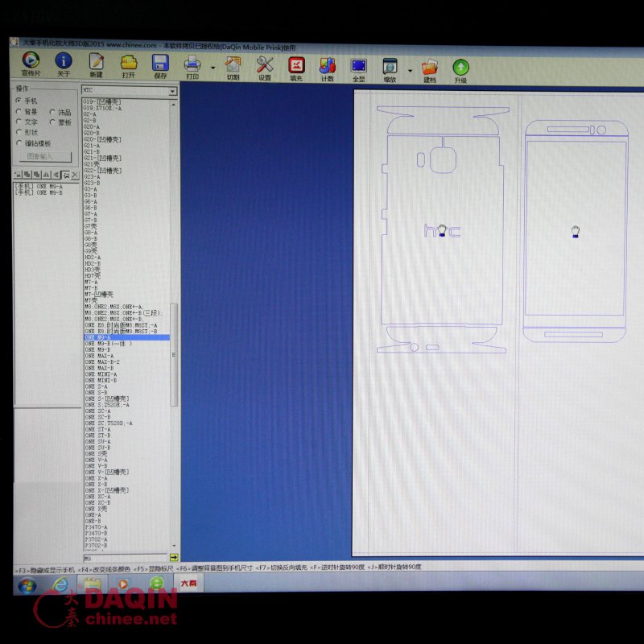Switch to the 大秦 taskbar app
Viewport: 644px width, 644px height.
[188, 583]
